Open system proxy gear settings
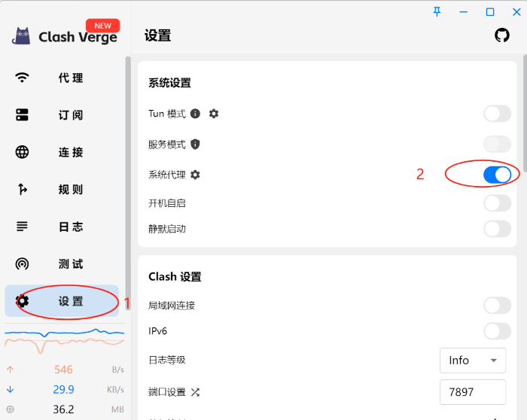This screenshot has width=527, height=420. pos(196,175)
